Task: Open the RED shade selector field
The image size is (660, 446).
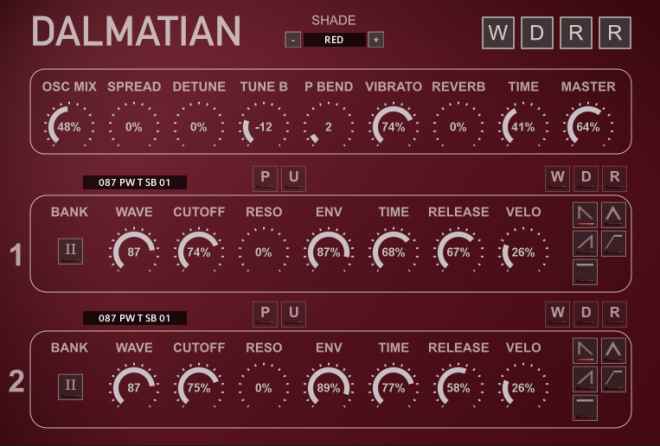Action: point(333,40)
